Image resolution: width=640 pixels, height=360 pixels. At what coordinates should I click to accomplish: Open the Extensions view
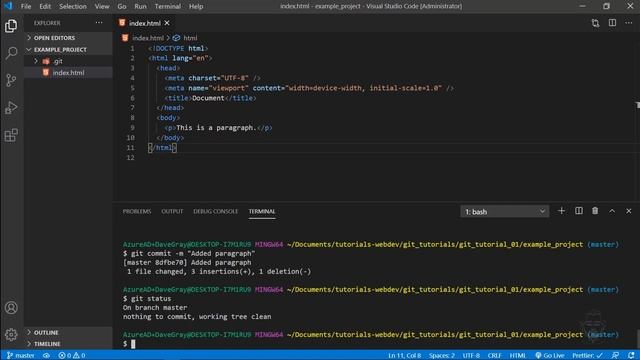(x=11, y=135)
